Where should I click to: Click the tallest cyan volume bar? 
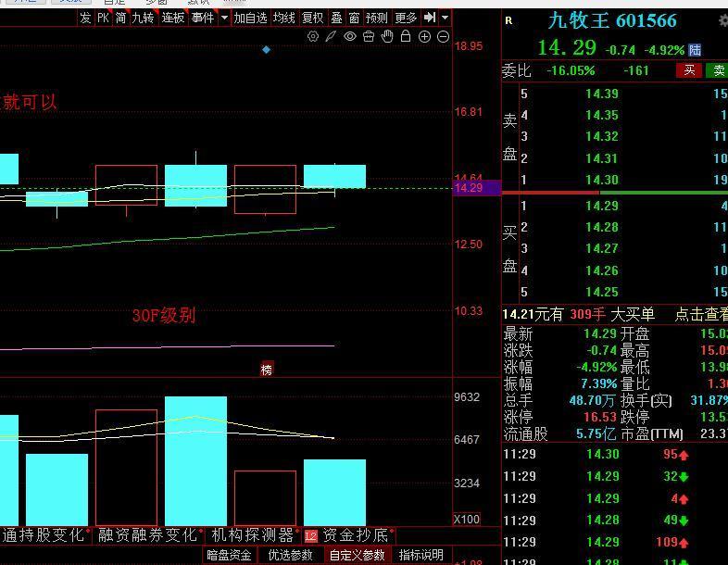click(x=196, y=461)
